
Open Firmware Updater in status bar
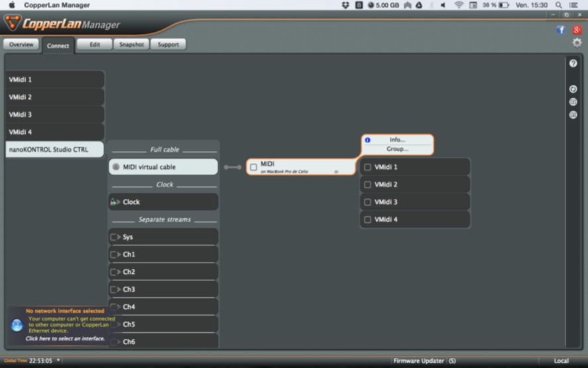click(x=418, y=361)
